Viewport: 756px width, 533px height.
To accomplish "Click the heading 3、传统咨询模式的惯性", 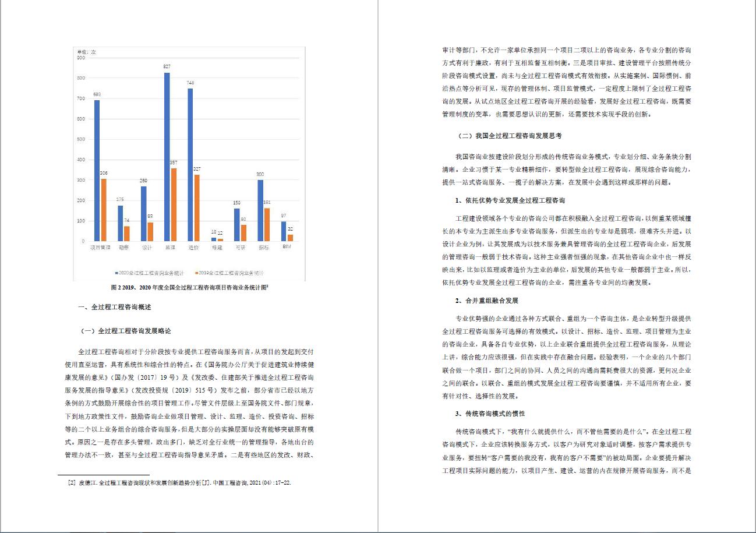I will [490, 414].
